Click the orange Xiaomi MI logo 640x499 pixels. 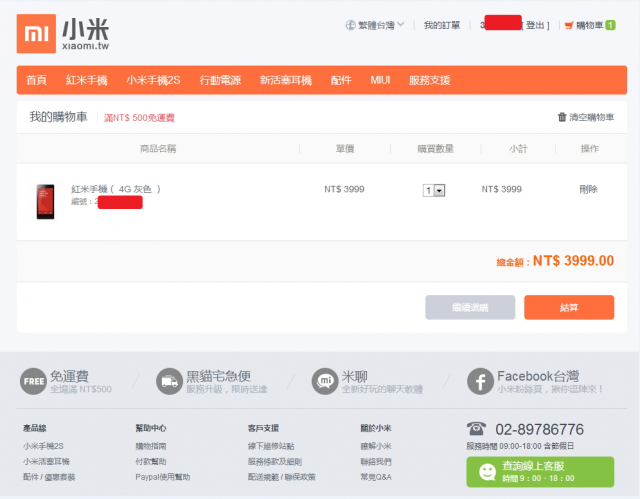(36, 33)
